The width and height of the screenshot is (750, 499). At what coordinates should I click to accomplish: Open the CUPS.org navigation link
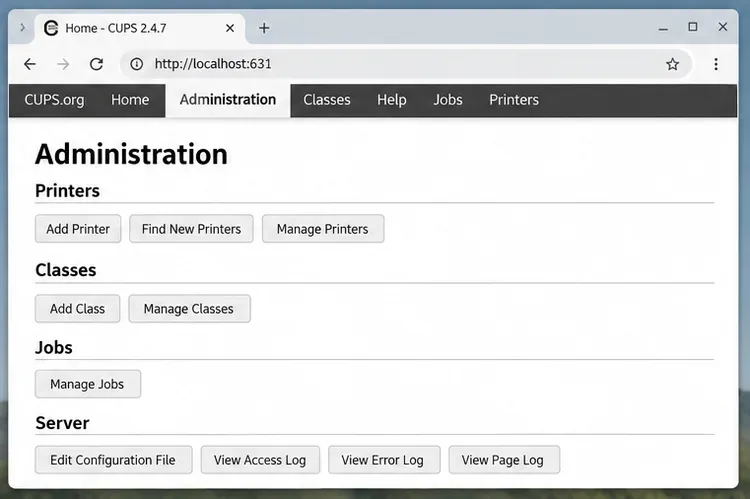pos(54,100)
